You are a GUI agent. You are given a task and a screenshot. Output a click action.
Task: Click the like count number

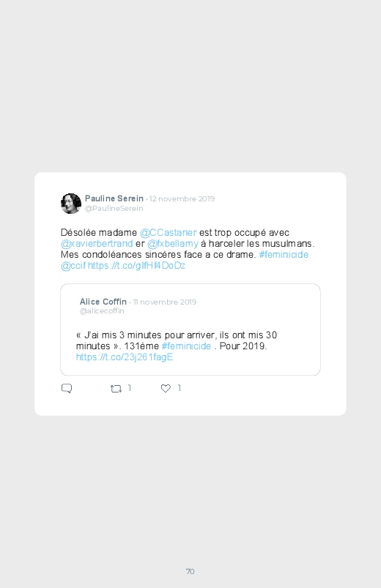click(180, 388)
